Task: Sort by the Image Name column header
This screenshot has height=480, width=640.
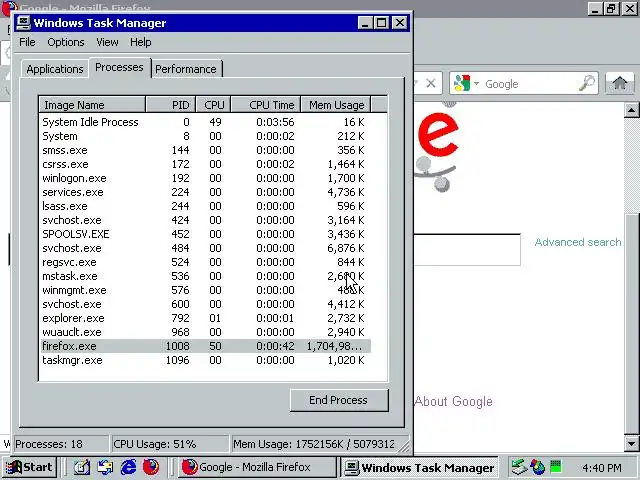Action: tap(92, 105)
